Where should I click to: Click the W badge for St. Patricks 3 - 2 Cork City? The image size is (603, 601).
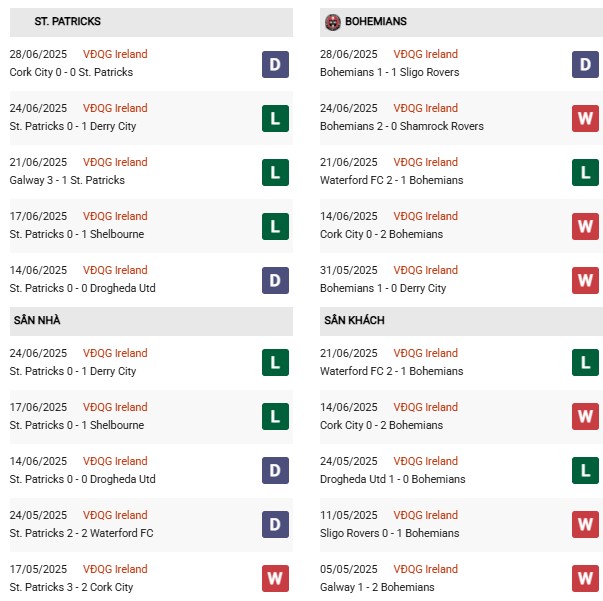click(275, 579)
